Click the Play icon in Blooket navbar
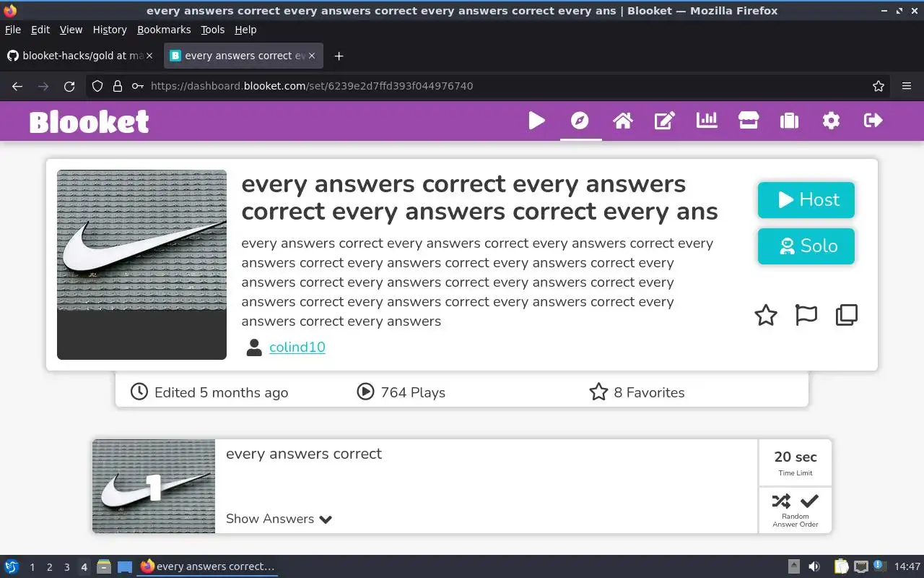The image size is (924, 578). tap(536, 121)
